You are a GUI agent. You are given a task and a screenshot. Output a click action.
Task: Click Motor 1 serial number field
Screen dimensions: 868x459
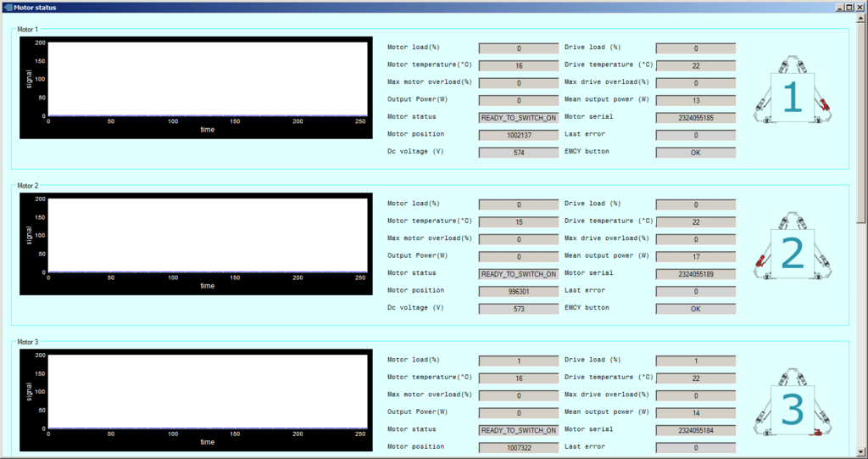tap(695, 118)
